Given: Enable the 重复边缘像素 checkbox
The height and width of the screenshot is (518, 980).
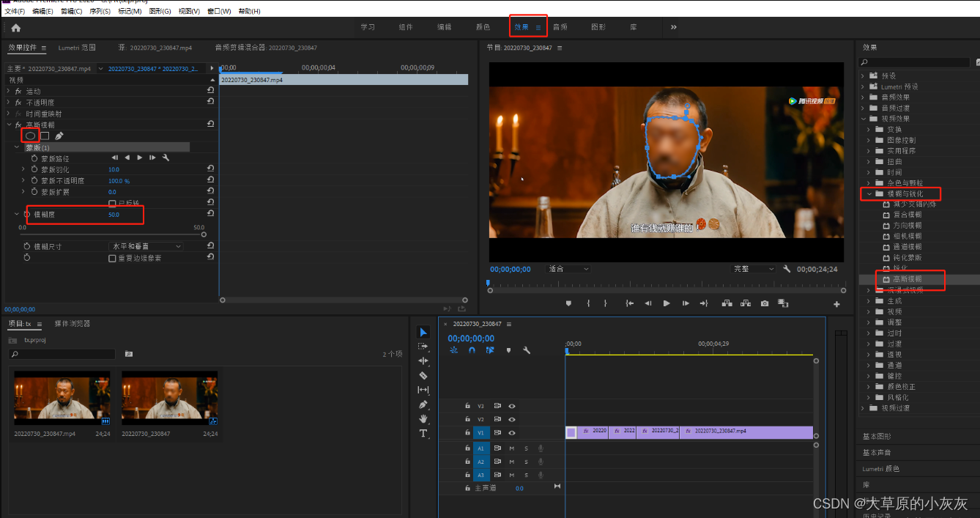Looking at the screenshot, I should pos(112,258).
